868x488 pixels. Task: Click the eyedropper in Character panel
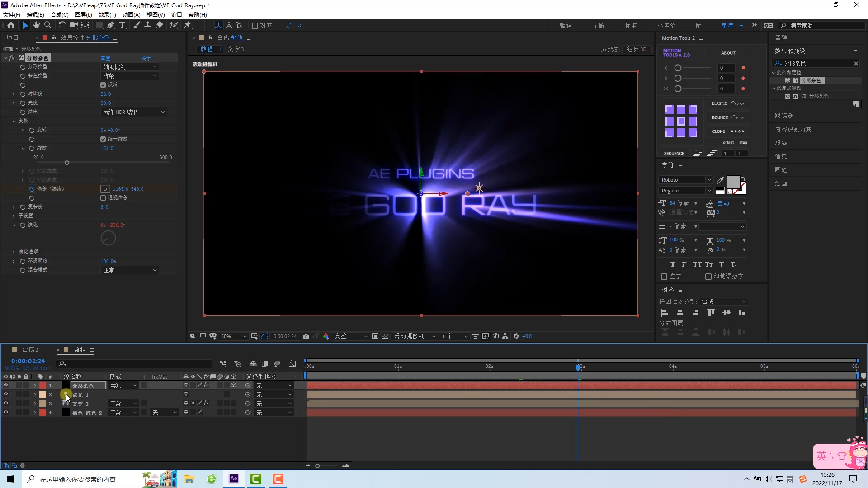click(720, 180)
